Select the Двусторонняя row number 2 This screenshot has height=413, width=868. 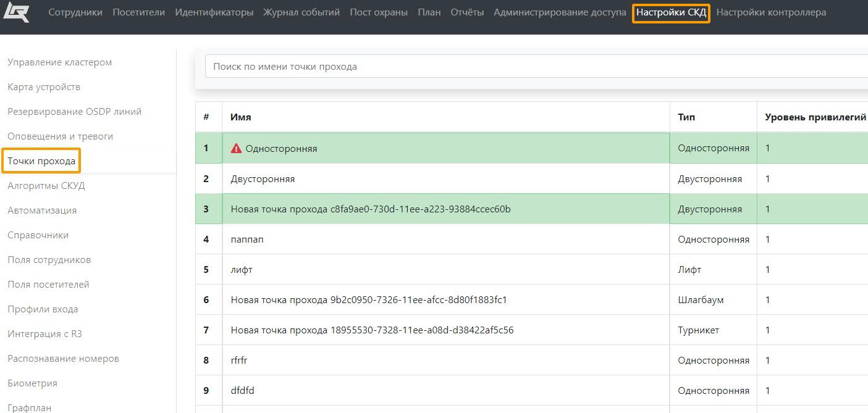pyautogui.click(x=263, y=179)
